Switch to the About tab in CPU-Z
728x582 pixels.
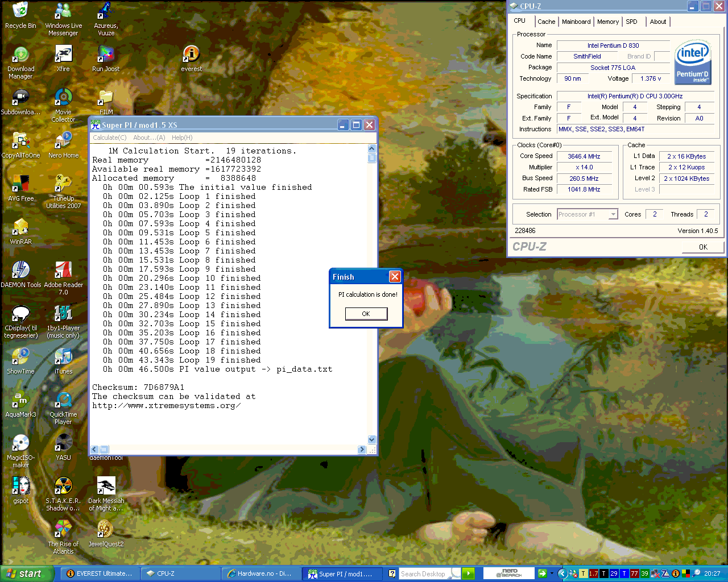point(658,22)
